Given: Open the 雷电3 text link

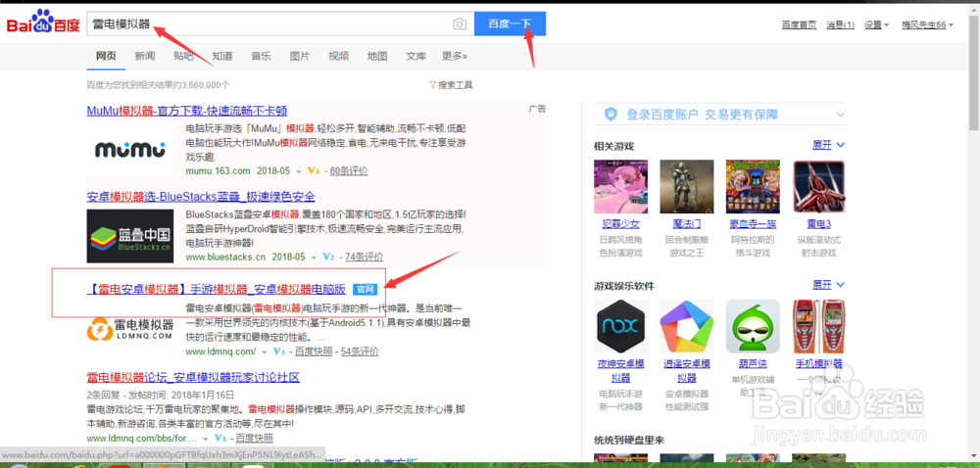Looking at the screenshot, I should [x=818, y=223].
